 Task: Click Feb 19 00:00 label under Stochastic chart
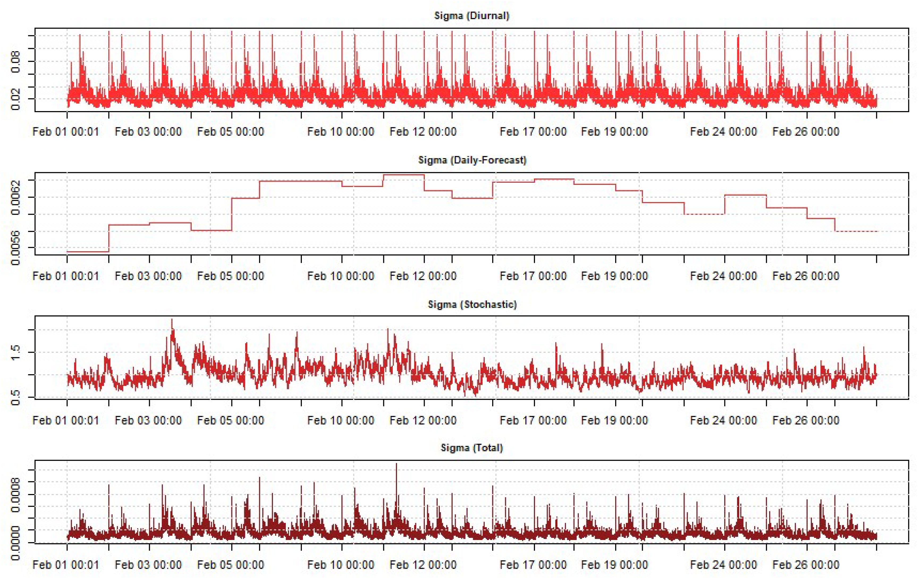614,420
